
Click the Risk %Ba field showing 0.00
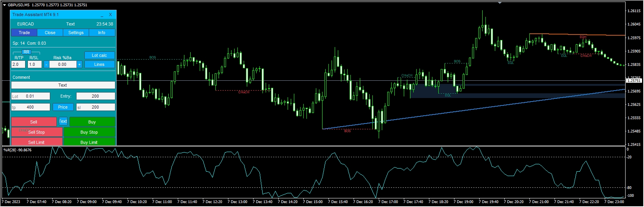[x=63, y=64]
